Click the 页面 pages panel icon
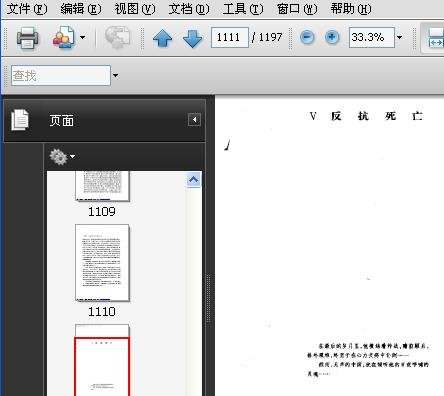The image size is (444, 396). [x=20, y=120]
